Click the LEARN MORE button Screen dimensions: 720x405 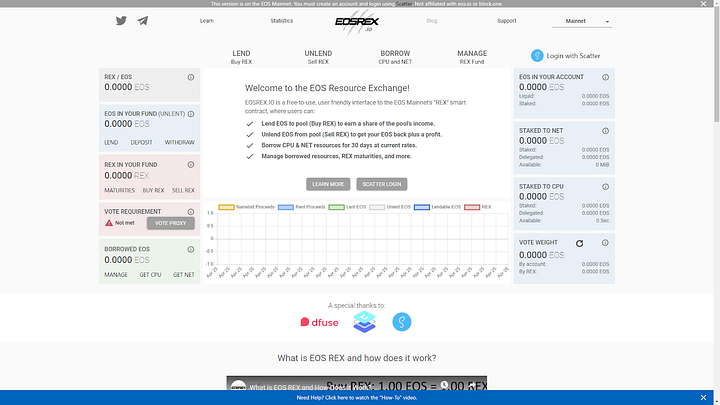pyautogui.click(x=328, y=184)
